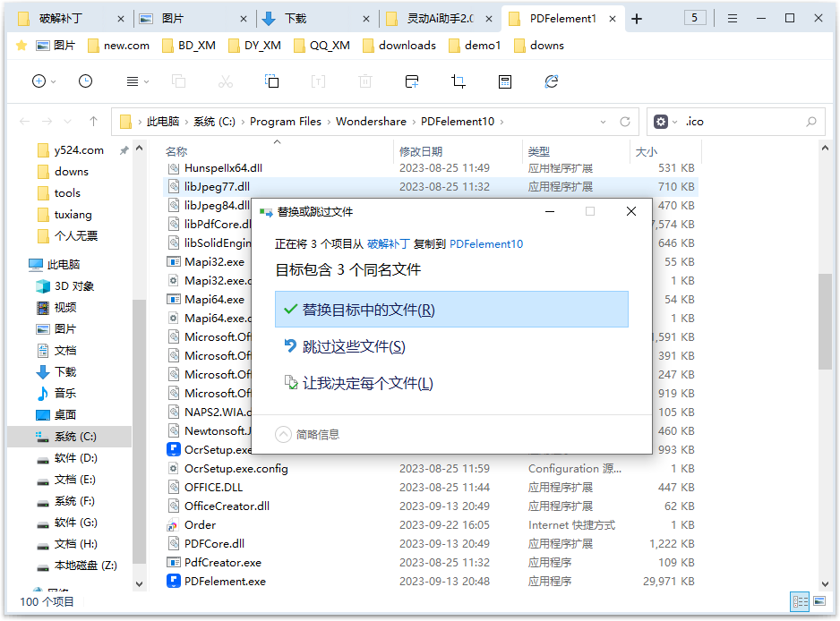Screen dimensions: 840x621
Task: Click the OcrSetup.exe file icon
Action: coord(174,450)
